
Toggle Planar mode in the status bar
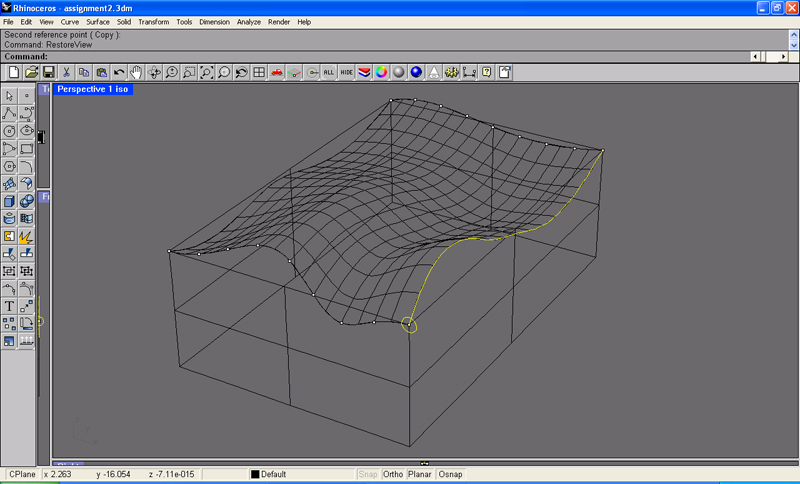(419, 474)
